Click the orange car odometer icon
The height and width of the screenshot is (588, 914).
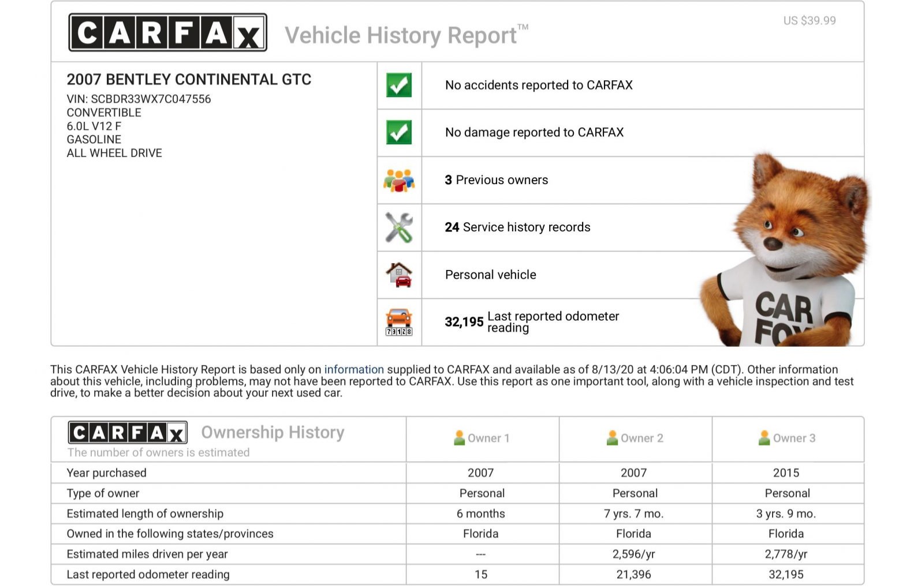coord(399,322)
